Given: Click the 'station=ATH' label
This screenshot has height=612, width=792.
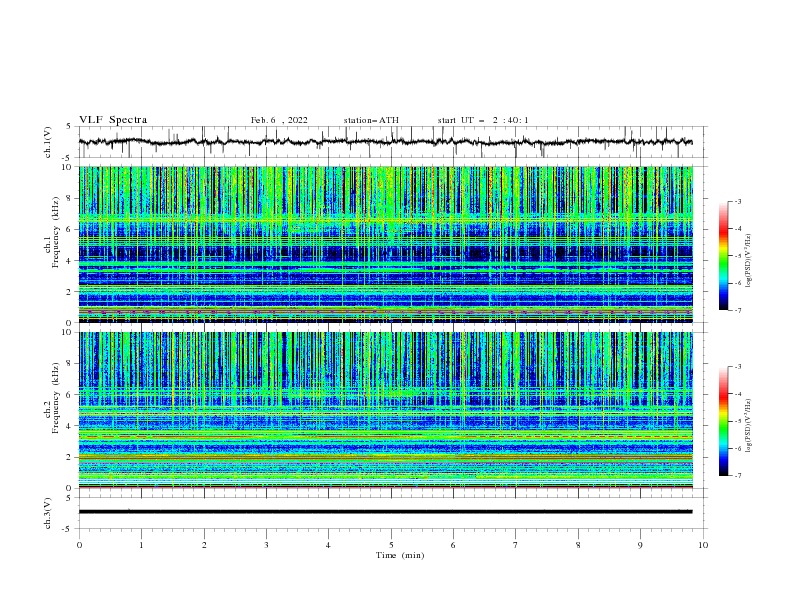Looking at the screenshot, I should click(x=371, y=120).
